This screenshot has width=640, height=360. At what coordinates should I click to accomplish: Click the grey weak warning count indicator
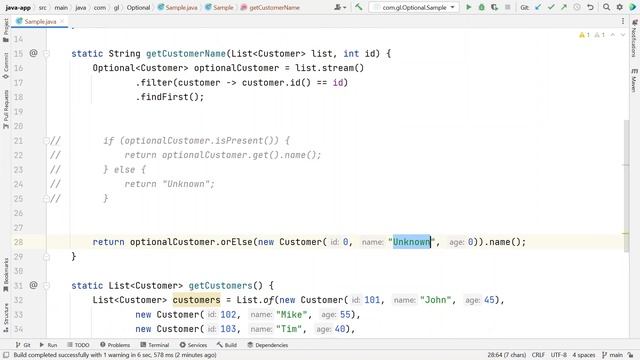tap(599, 35)
